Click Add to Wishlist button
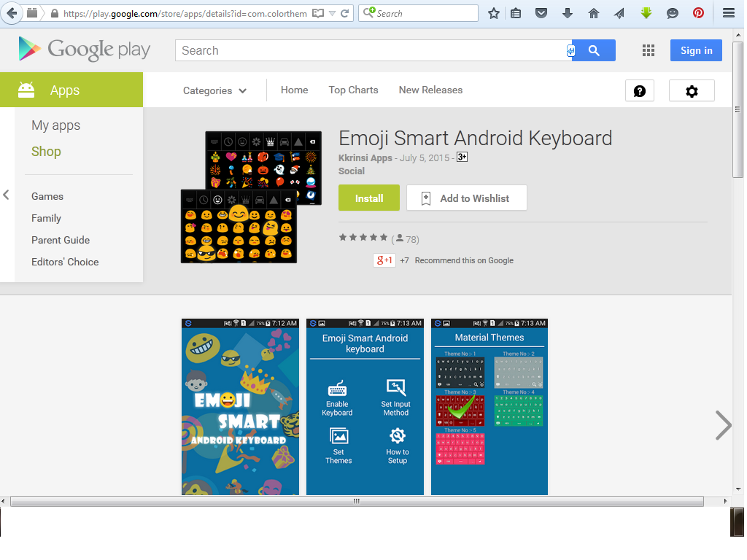747x560 pixels. click(466, 198)
